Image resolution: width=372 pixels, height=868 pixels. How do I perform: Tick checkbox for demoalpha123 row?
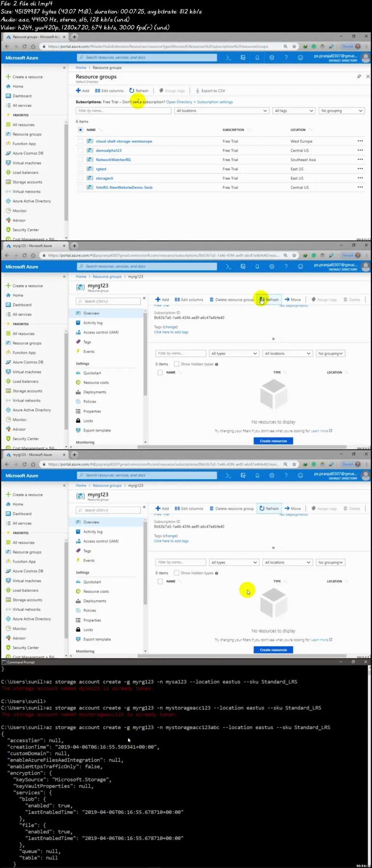point(80,150)
